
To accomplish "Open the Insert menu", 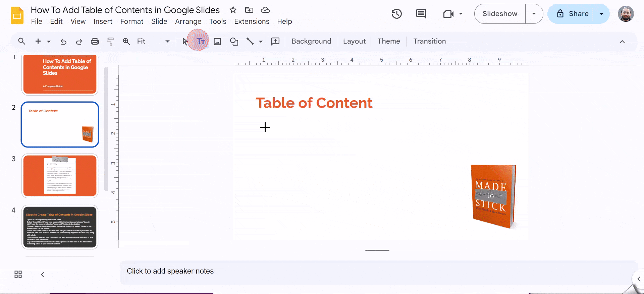I will point(103,21).
